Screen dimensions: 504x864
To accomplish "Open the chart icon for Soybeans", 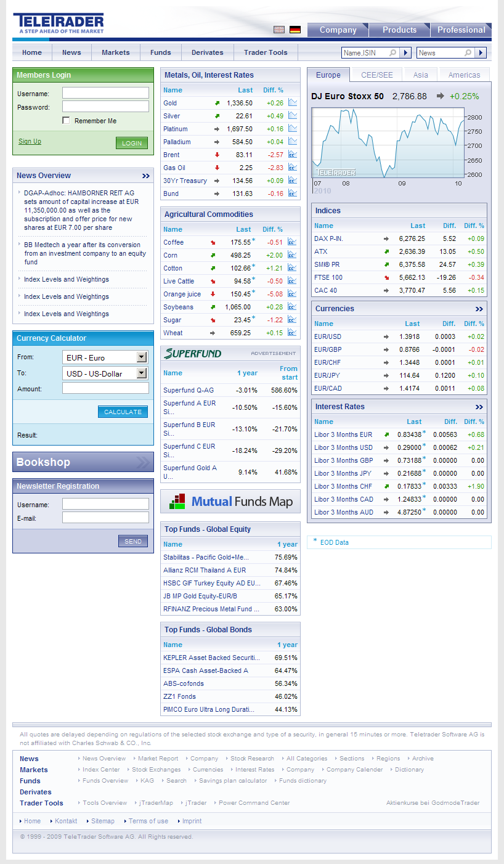I will tap(292, 307).
